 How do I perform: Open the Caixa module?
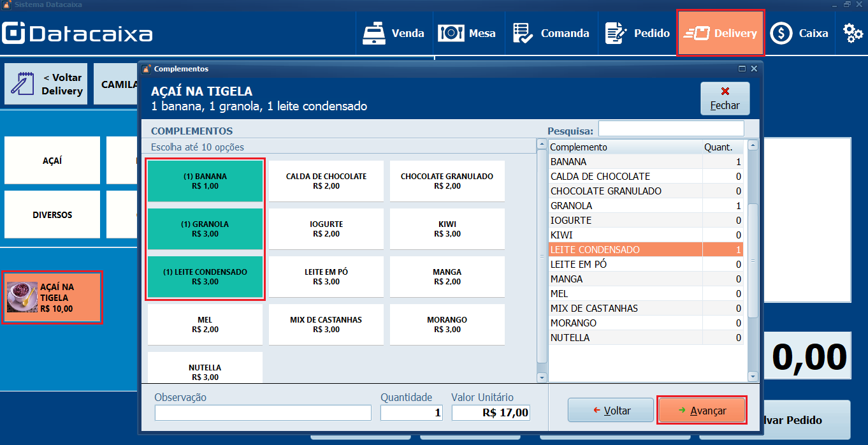click(x=799, y=33)
